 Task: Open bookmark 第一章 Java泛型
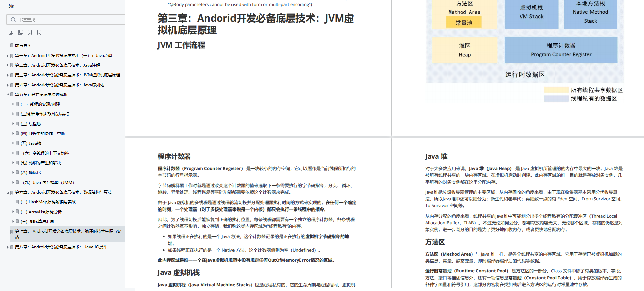[x=64, y=56]
